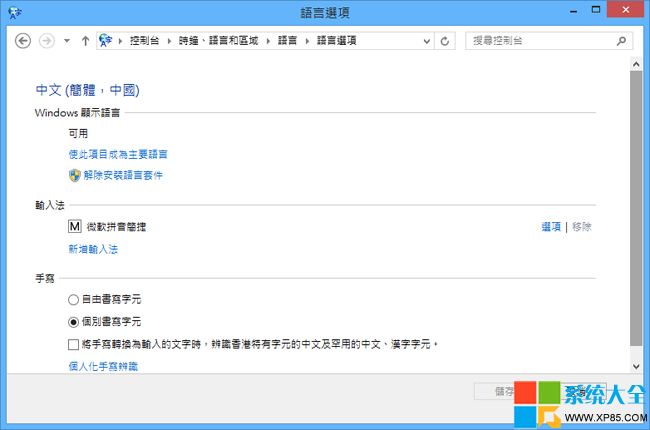Enable Hong Kong characters recognition checkbox

click(73, 344)
